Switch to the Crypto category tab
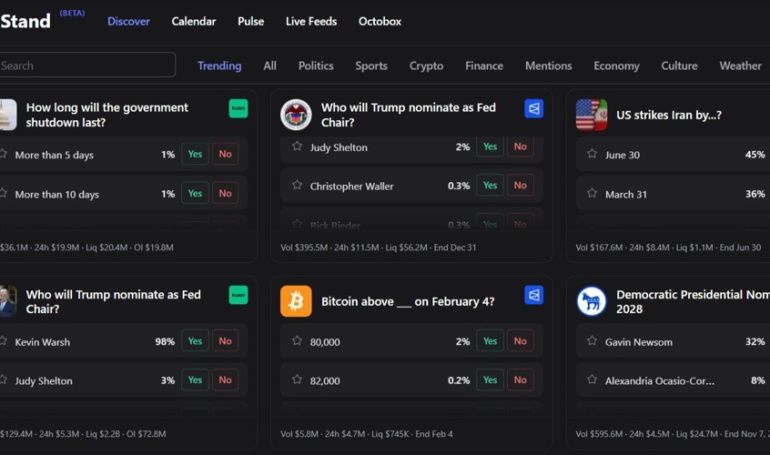Viewport: 770px width, 455px height. tap(426, 66)
